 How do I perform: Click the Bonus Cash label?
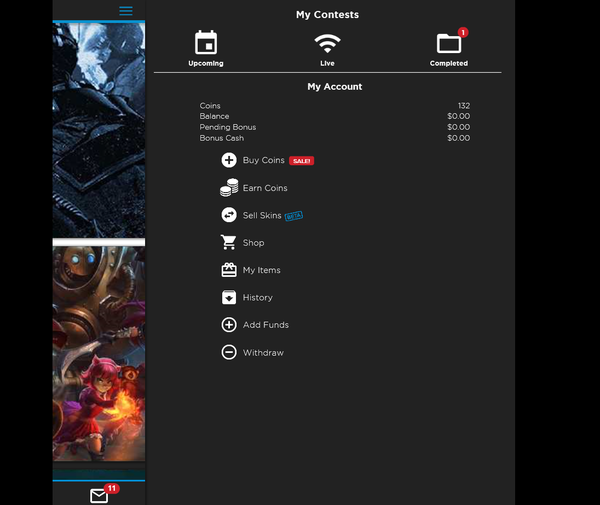point(222,138)
